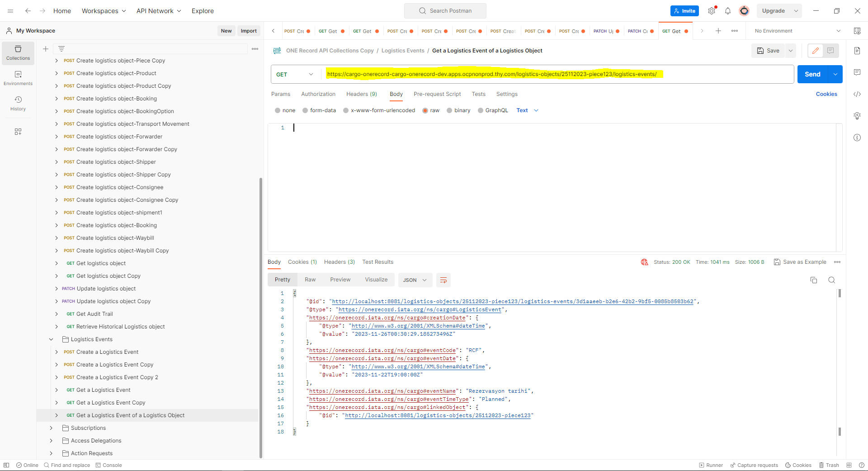
Task: Click Save as Example
Action: pos(800,262)
